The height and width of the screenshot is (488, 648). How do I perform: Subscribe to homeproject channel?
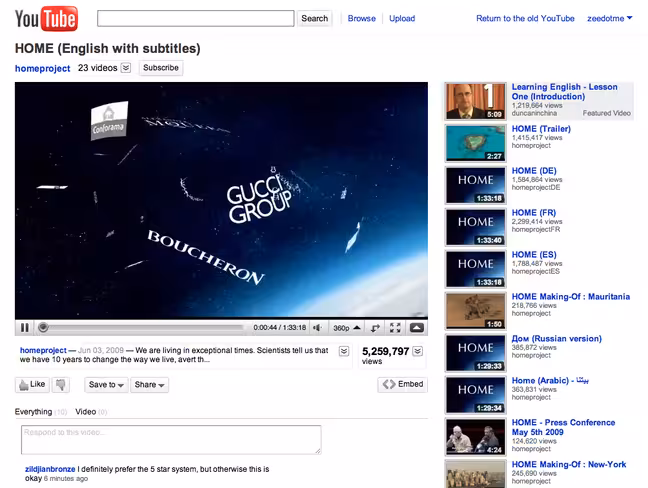click(x=161, y=68)
